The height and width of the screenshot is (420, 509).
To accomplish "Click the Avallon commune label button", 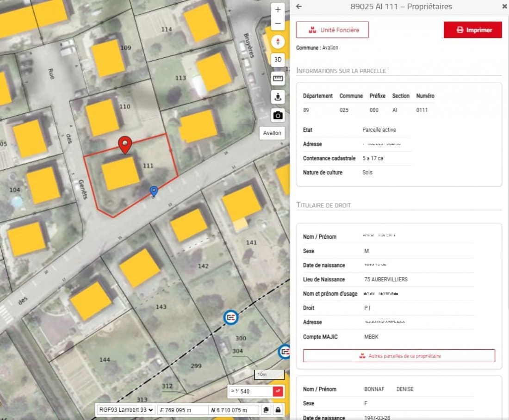I will click(272, 133).
